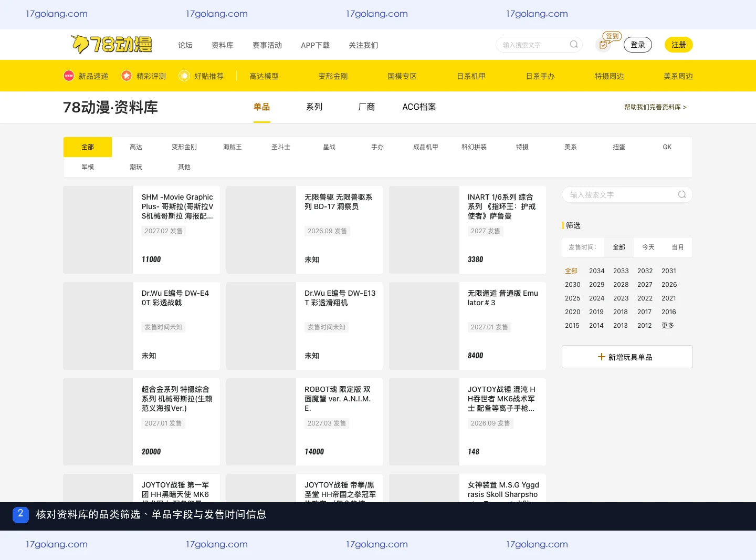Open 日系机甲 section
The height and width of the screenshot is (560, 756).
coord(471,76)
